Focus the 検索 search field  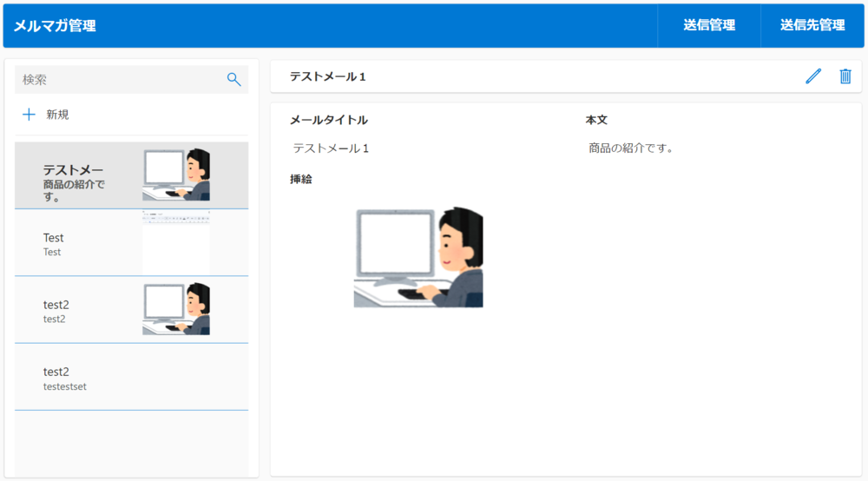click(x=131, y=79)
